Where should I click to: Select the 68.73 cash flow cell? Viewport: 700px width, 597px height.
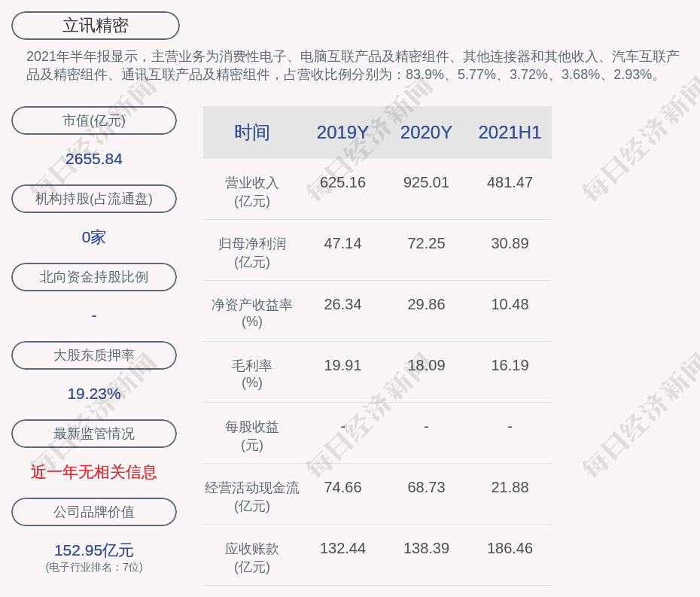pyautogui.click(x=426, y=487)
